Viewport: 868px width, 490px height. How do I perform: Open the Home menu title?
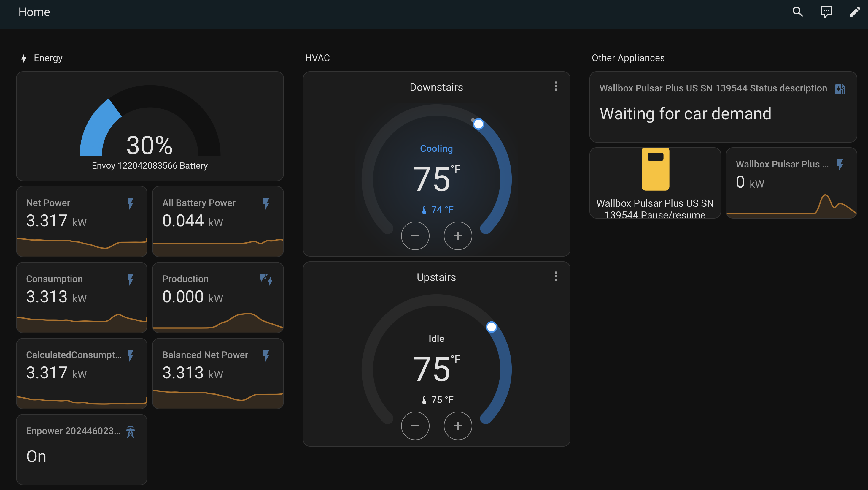[x=34, y=12]
